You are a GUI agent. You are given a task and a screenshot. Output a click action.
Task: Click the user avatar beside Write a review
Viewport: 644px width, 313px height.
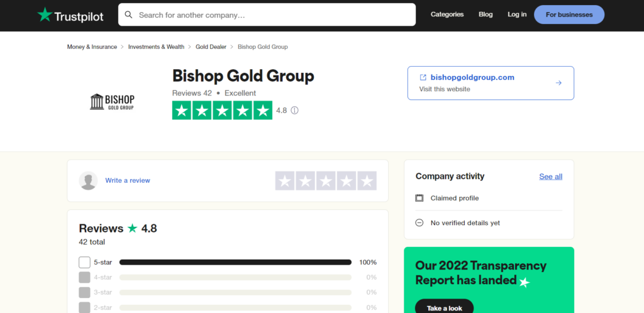[x=88, y=180]
